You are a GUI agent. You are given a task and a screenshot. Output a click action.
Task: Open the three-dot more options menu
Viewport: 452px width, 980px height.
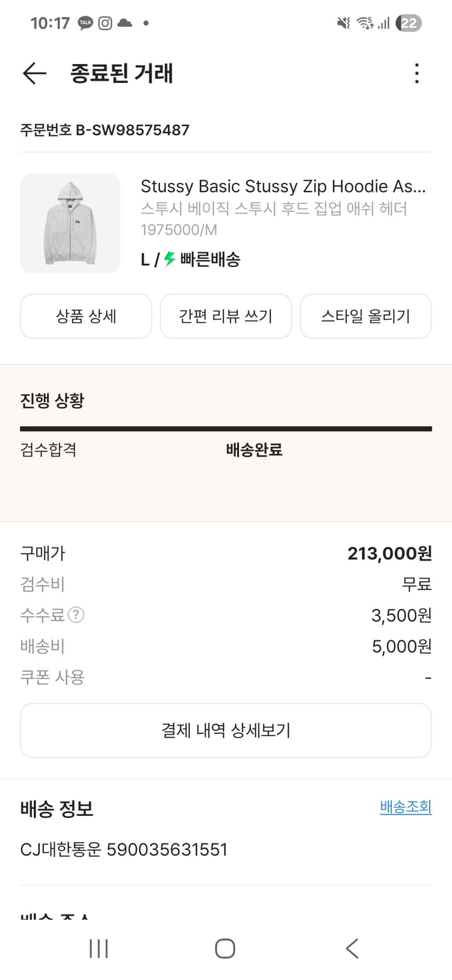pos(417,73)
